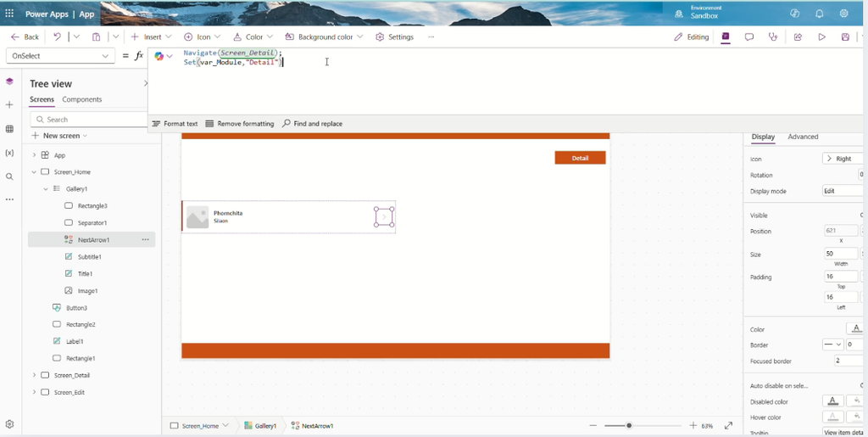Screen dimensions: 868x437
Task: Select Button3 in tree view
Action: (x=76, y=308)
